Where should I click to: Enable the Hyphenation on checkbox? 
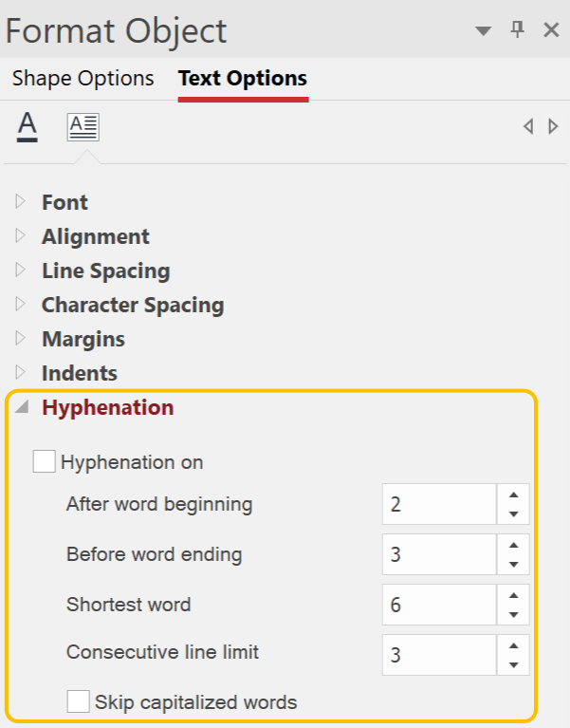(x=44, y=461)
